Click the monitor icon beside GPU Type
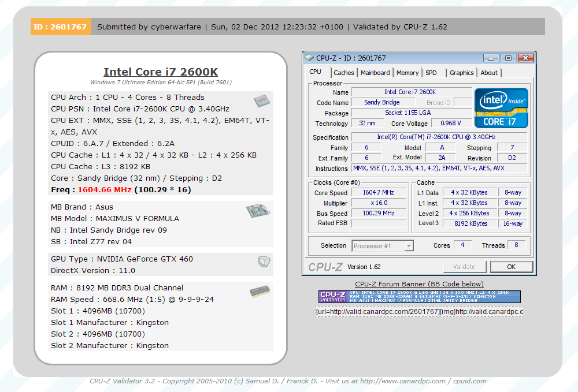This screenshot has height=392, width=578. [264, 261]
